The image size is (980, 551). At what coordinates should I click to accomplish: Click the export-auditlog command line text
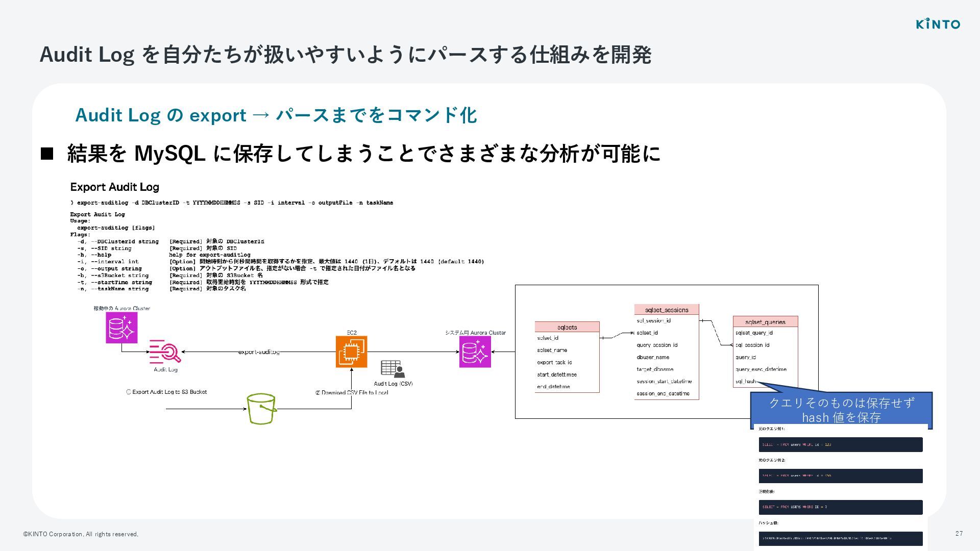[232, 203]
